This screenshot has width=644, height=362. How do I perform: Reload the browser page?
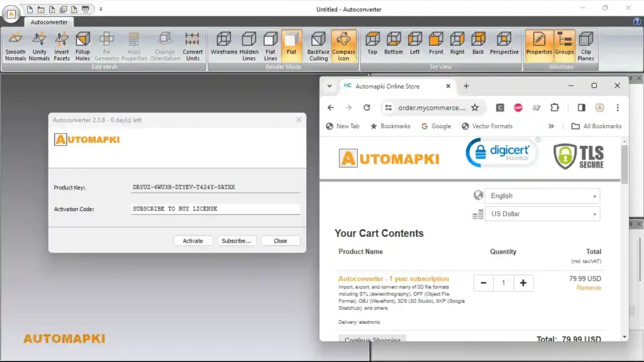coord(367,107)
